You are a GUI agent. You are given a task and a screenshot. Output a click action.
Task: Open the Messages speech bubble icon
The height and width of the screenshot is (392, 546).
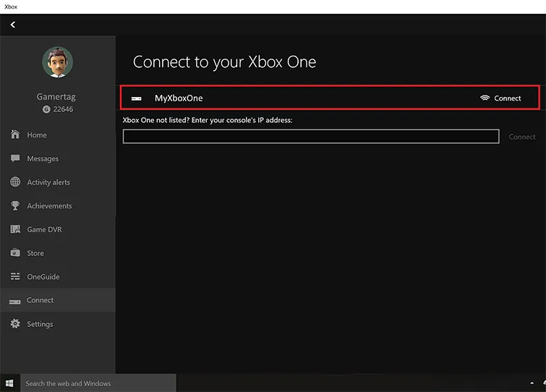point(15,158)
